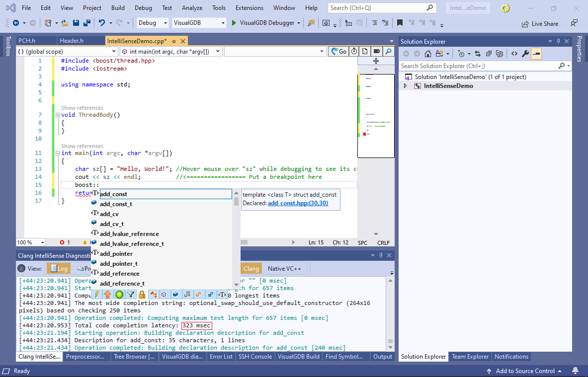This screenshot has height=377, width=588.
Task: Click the Go button in the navigation bar
Action: [338, 51]
